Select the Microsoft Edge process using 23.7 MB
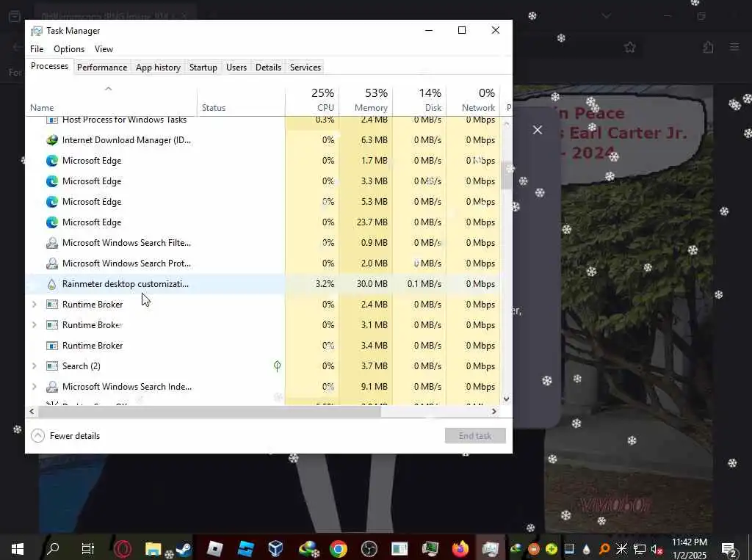The width and height of the screenshot is (752, 560). [263, 222]
